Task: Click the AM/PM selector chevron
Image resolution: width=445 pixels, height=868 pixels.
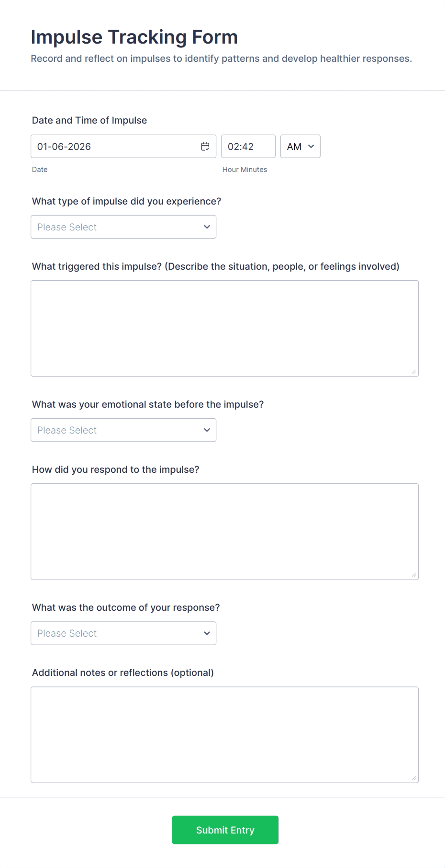Action: 310,147
